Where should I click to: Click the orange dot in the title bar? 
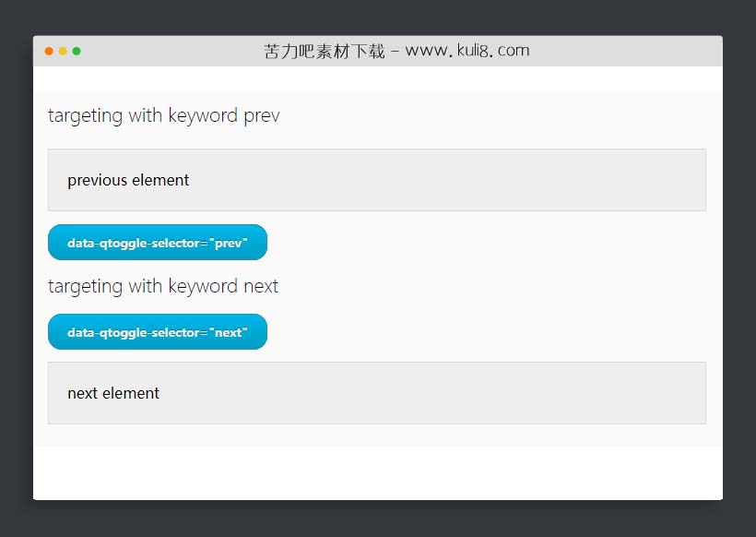(49, 51)
